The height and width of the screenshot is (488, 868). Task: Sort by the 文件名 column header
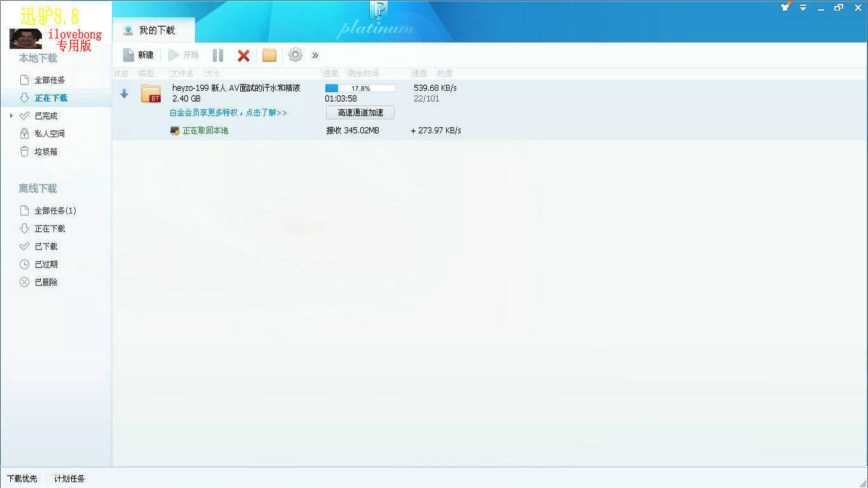[x=182, y=74]
